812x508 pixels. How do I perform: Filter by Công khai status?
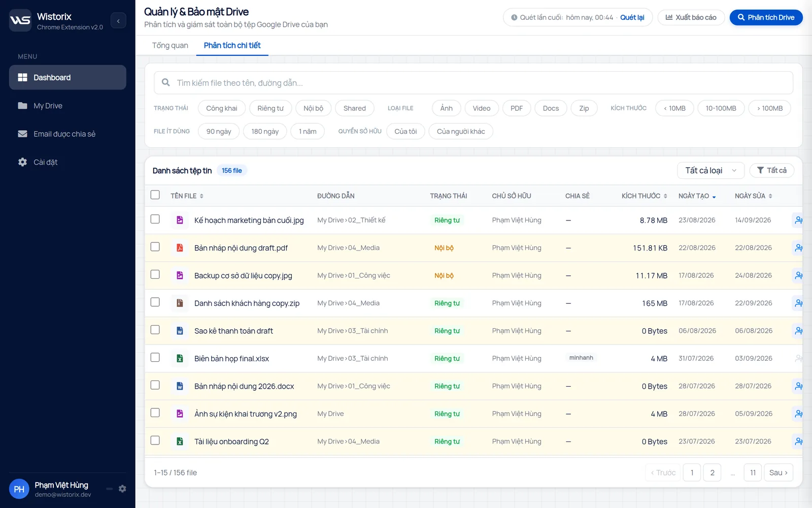click(222, 108)
